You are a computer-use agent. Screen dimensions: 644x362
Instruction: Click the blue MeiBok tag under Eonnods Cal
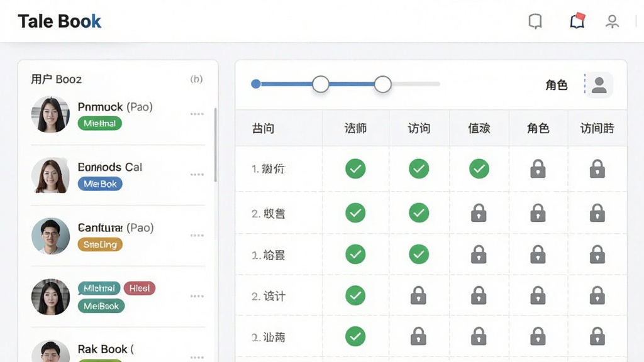(x=100, y=184)
